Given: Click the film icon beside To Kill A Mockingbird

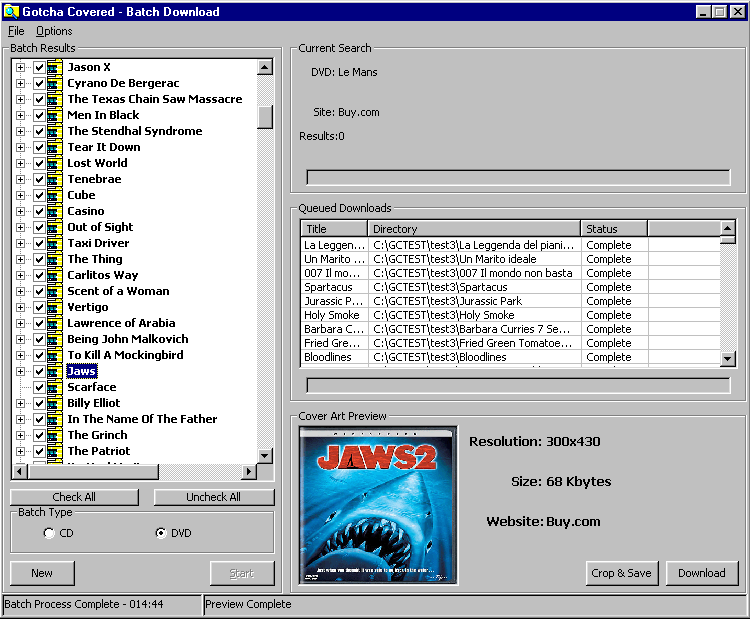Looking at the screenshot, I should tap(55, 355).
